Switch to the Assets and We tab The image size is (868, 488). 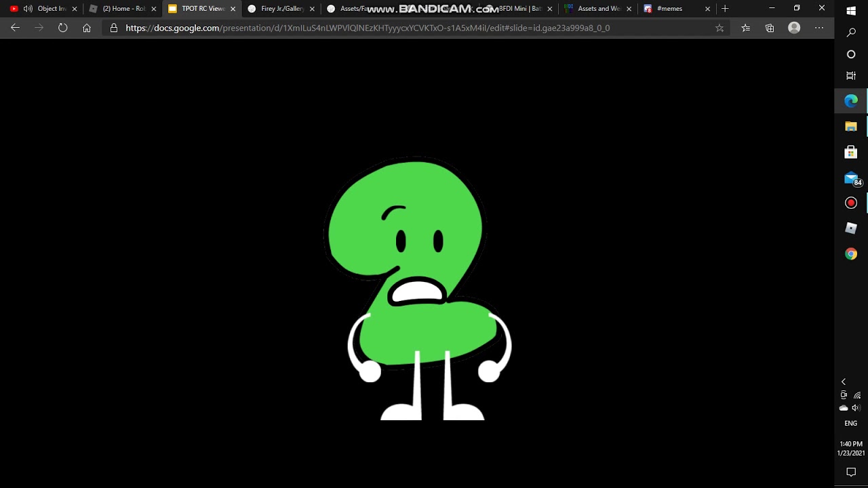[x=598, y=9]
